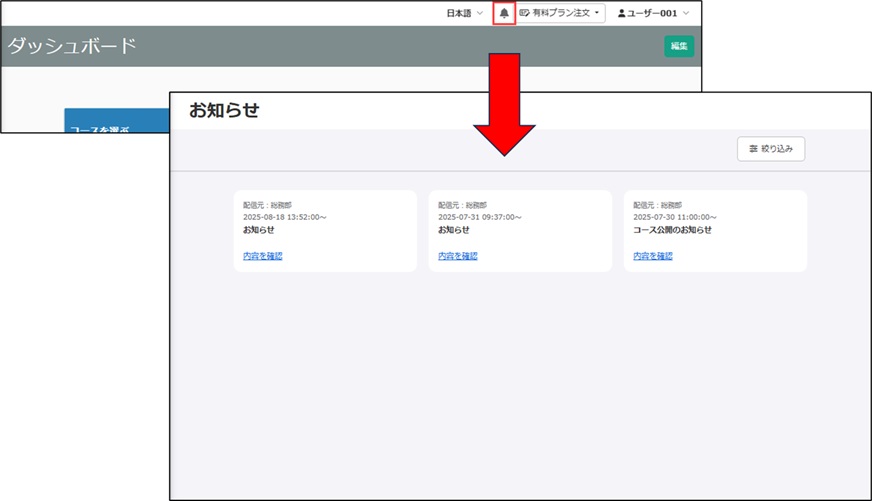Click the user silhouette icon beside ユーザー001
The image size is (872, 501).
[x=621, y=13]
